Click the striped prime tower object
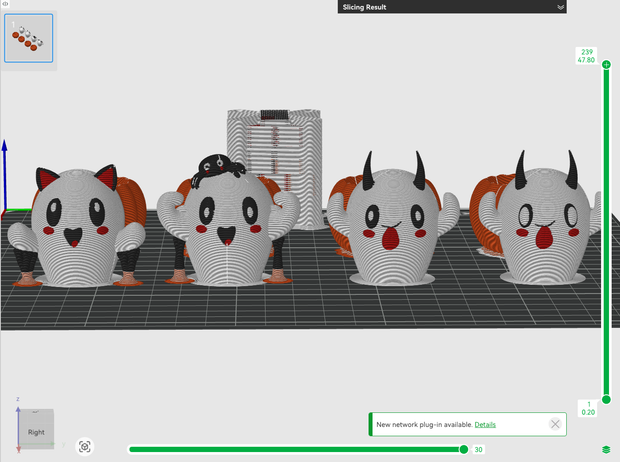This screenshot has width=620, height=462. pos(274,168)
